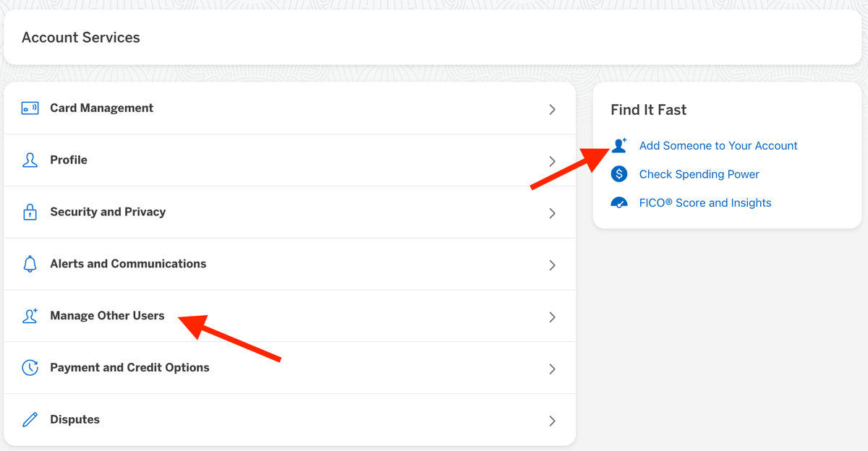This screenshot has height=451, width=868.
Task: Click the FICO Score gauge icon
Action: [x=619, y=203]
